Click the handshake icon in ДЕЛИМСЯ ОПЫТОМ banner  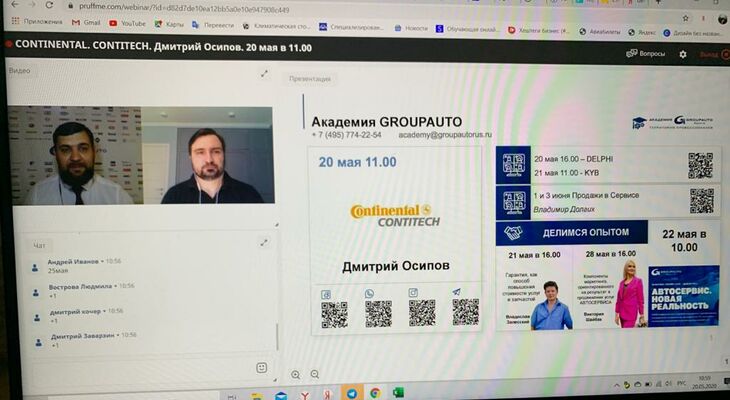pyautogui.click(x=513, y=233)
